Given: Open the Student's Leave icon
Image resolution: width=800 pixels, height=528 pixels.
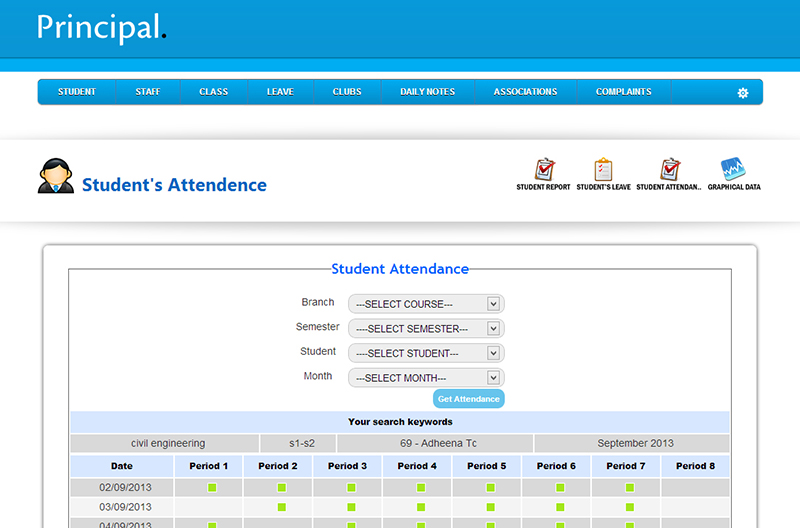Looking at the screenshot, I should [603, 170].
